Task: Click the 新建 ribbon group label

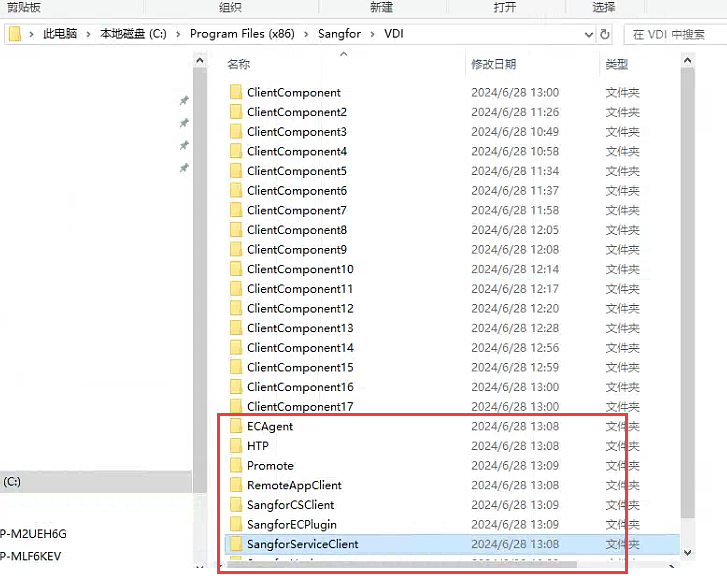Action: click(381, 7)
